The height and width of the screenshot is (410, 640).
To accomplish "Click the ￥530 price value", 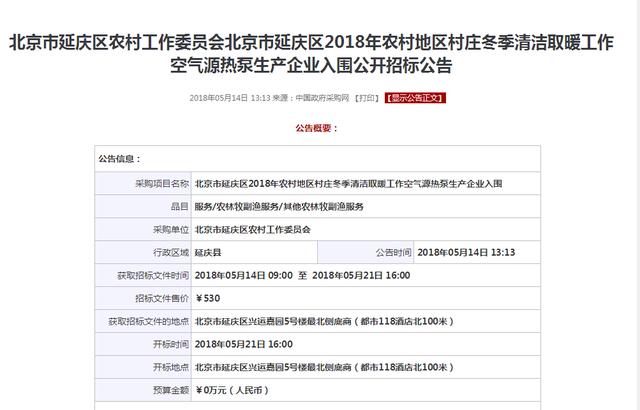I will [207, 298].
